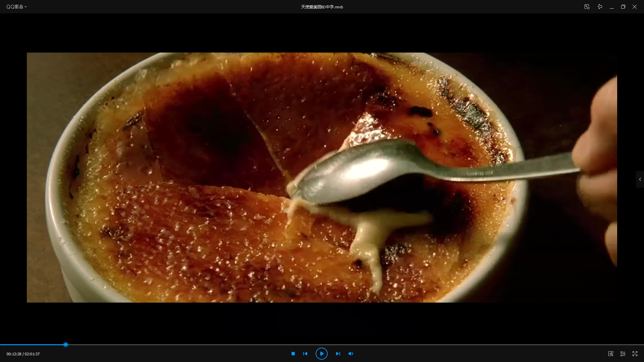The image size is (644, 362).
Task: Enter fullscreen mode
Action: coord(635,354)
